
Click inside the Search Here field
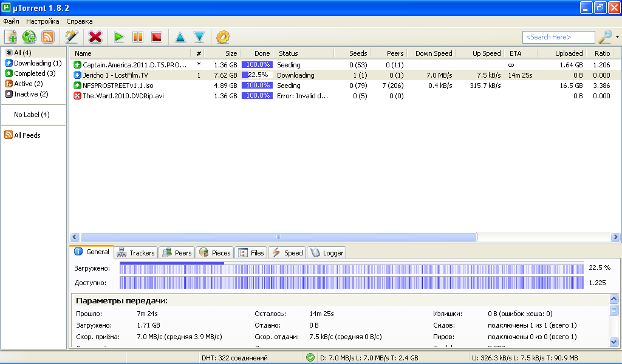(x=559, y=37)
